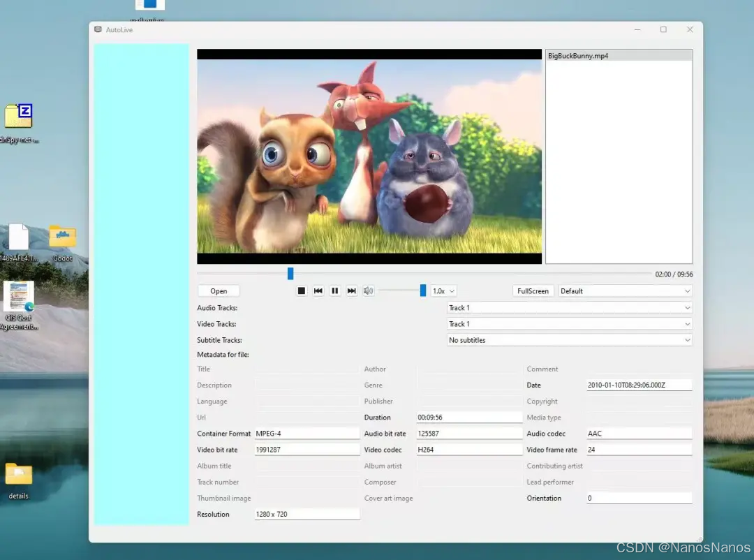Maximize the AutoLive window

(664, 30)
